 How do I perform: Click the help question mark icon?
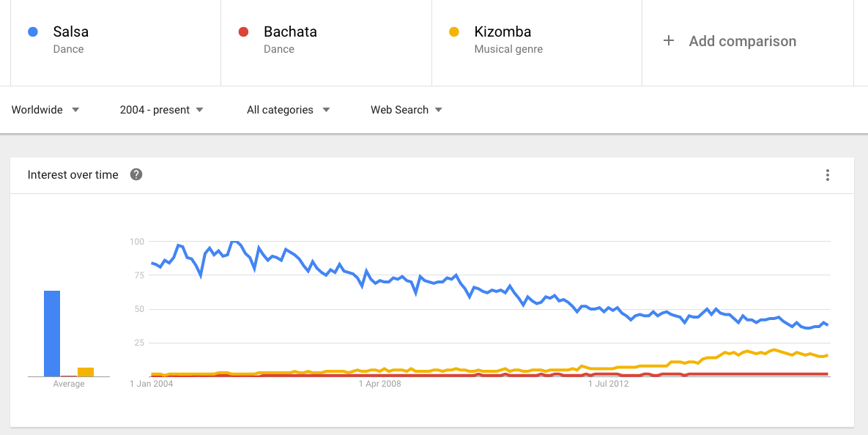point(136,175)
